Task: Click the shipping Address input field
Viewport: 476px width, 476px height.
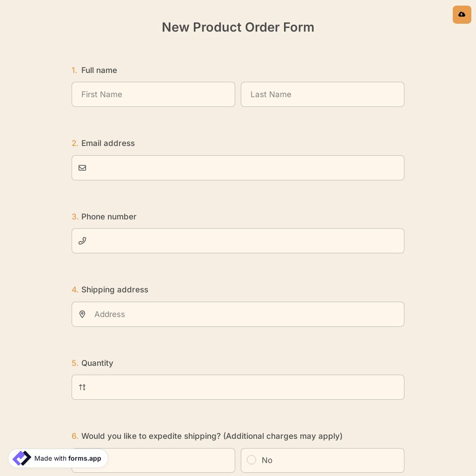Action: coord(238,314)
